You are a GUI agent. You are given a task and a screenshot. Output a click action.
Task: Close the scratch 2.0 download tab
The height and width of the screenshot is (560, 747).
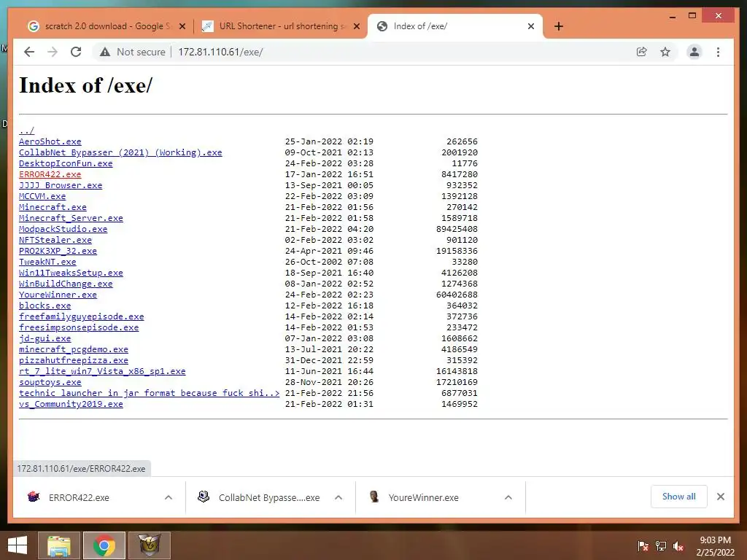pyautogui.click(x=182, y=26)
